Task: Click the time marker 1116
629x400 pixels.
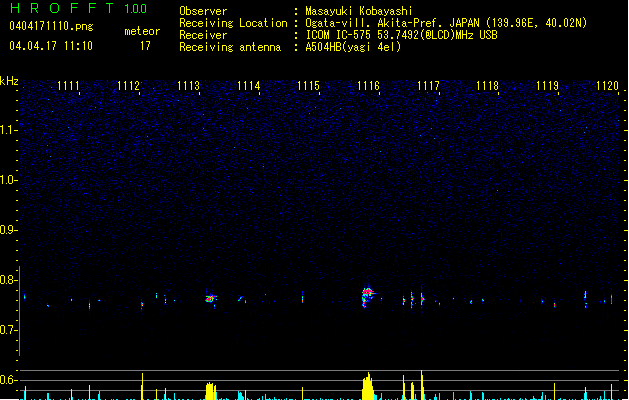Action: [368, 86]
